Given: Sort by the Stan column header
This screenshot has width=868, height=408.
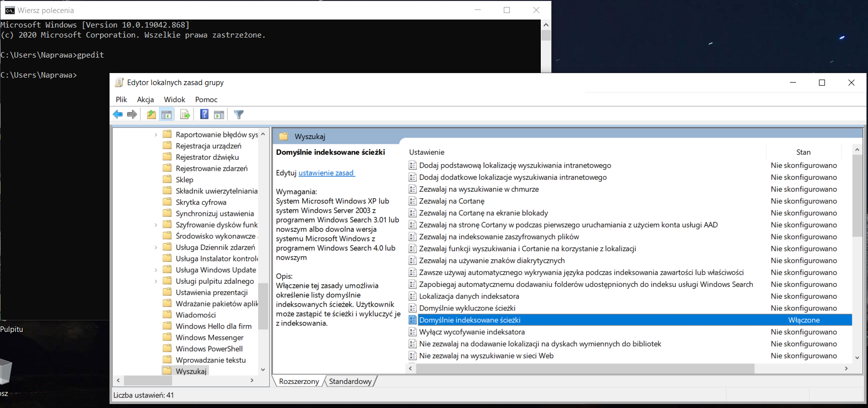Looking at the screenshot, I should [803, 152].
